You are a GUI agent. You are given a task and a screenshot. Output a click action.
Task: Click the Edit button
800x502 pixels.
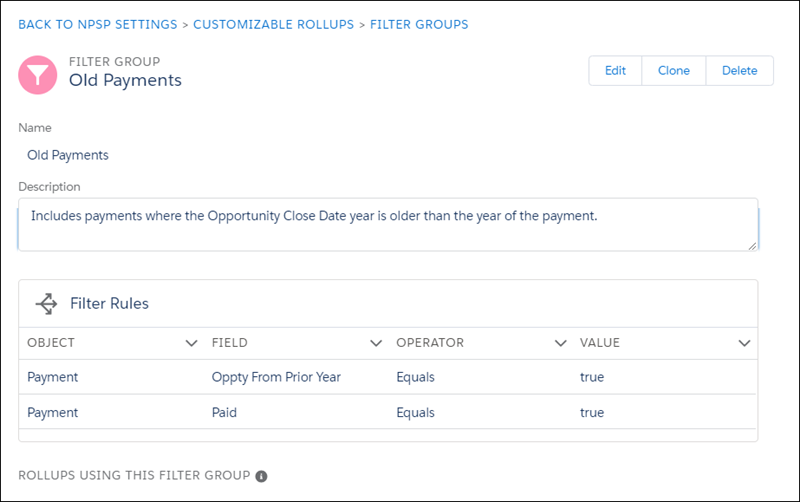(x=615, y=70)
